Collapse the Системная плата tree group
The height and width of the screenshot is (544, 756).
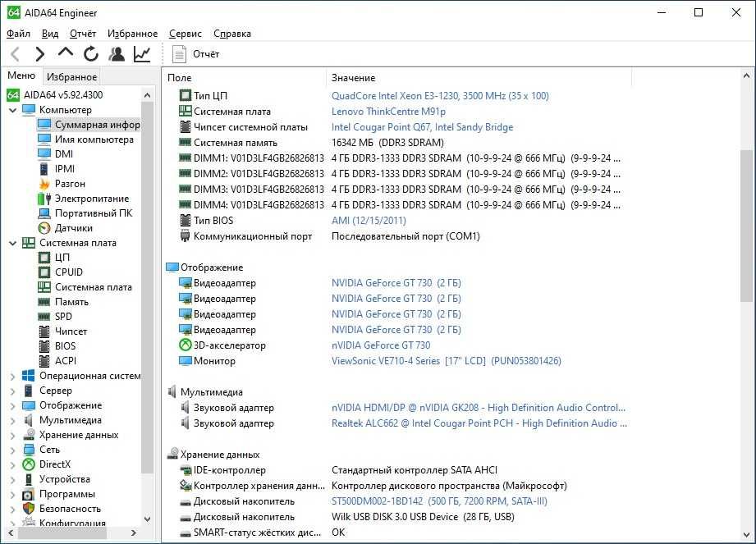click(13, 244)
